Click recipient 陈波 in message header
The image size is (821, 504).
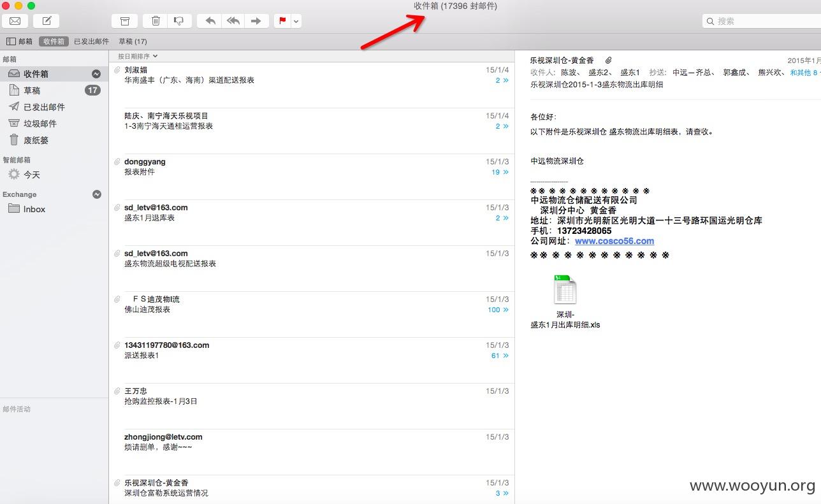click(570, 73)
